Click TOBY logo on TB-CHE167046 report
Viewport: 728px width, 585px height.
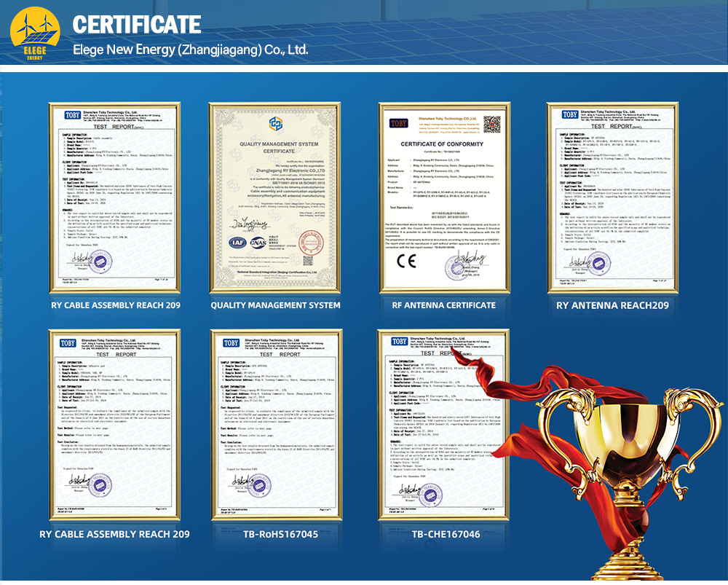tap(399, 341)
